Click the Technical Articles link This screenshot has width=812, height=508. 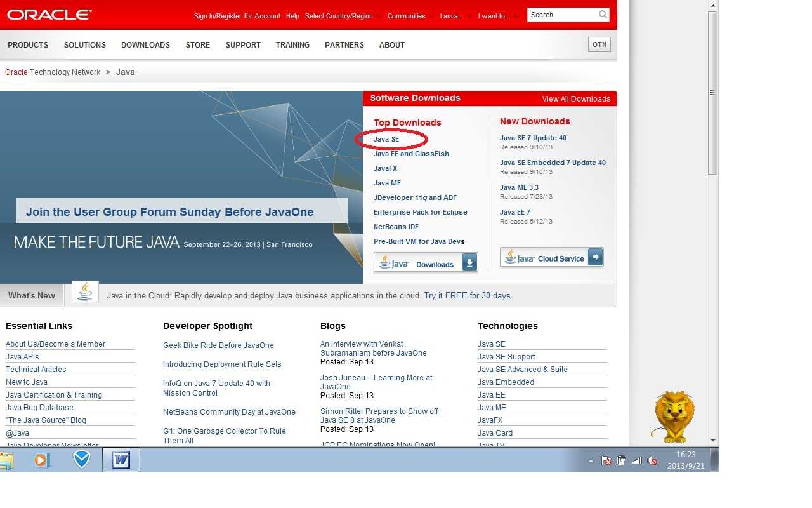pyautogui.click(x=36, y=370)
